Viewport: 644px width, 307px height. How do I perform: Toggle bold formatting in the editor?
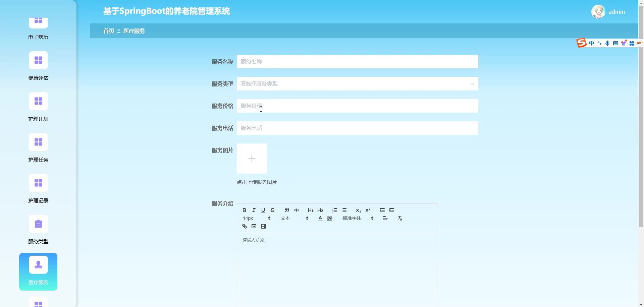coord(245,210)
